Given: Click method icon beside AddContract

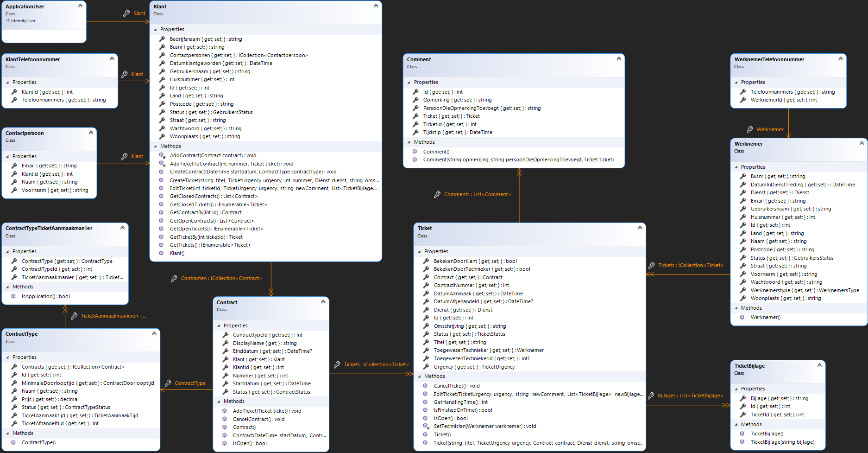Looking at the screenshot, I should pyautogui.click(x=162, y=155).
